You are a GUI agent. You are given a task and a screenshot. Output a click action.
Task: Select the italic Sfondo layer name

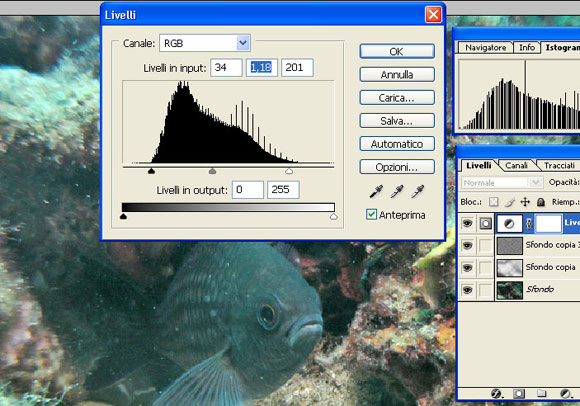tap(540, 289)
